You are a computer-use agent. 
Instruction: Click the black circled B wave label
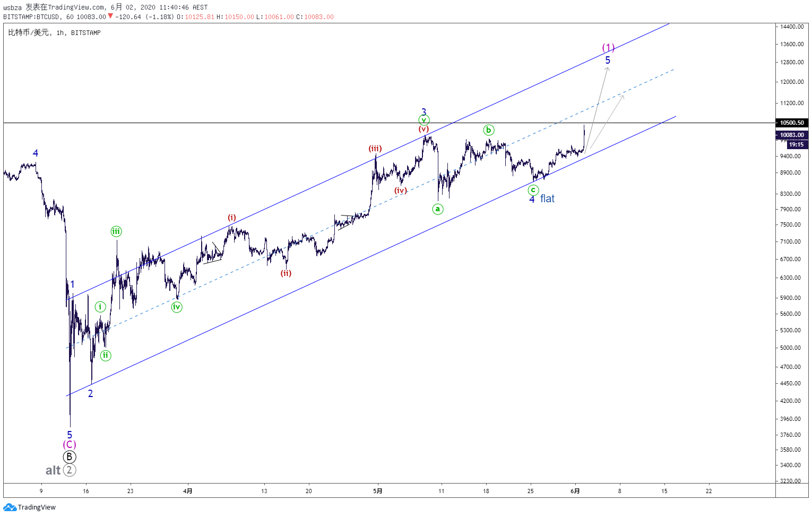pyautogui.click(x=70, y=457)
